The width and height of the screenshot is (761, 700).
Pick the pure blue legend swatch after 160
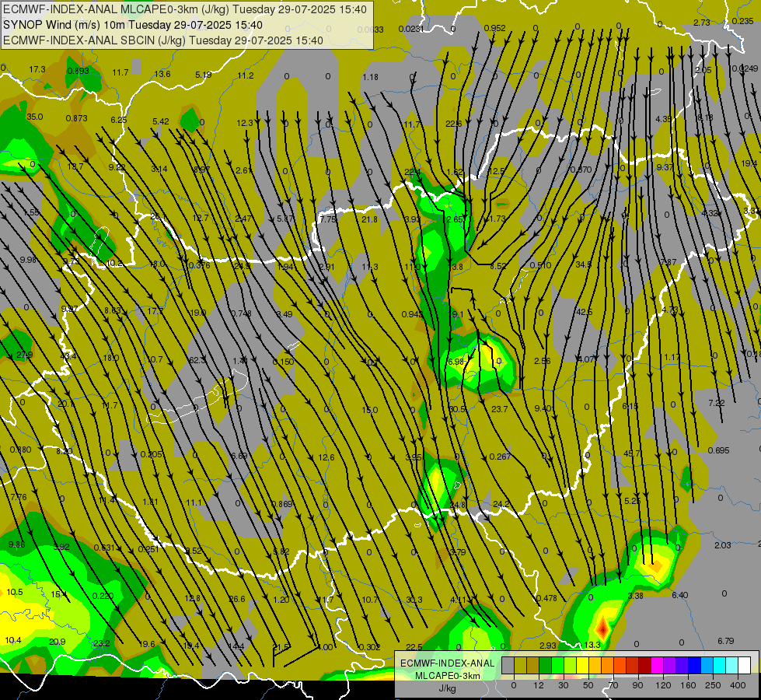coord(695,665)
